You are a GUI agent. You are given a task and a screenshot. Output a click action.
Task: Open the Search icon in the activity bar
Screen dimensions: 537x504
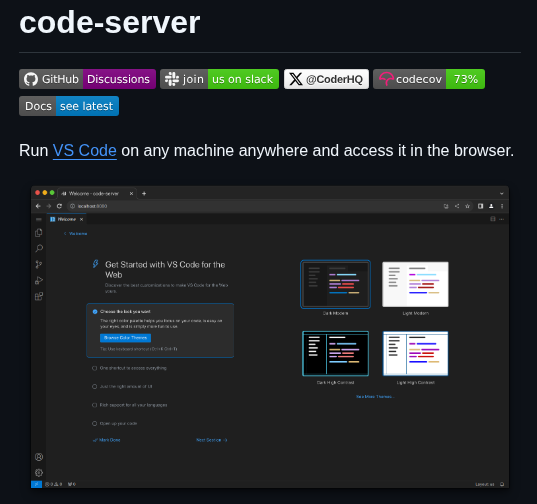click(x=39, y=249)
